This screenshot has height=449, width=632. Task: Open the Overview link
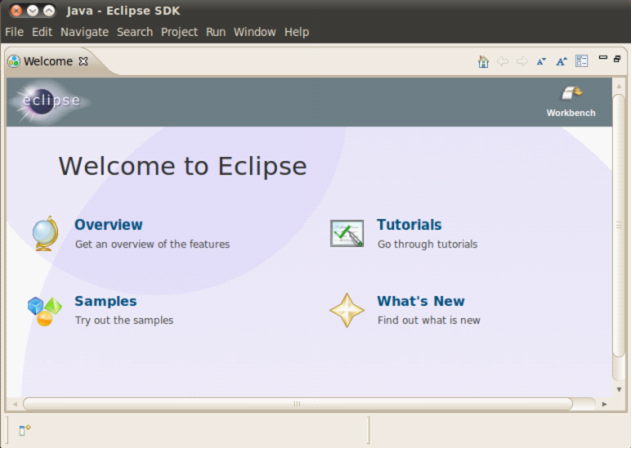[108, 224]
